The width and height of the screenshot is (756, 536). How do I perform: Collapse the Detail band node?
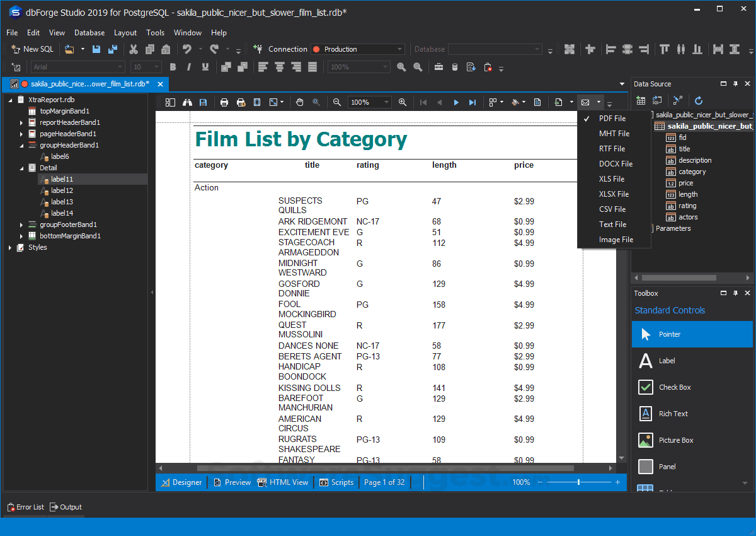pyautogui.click(x=21, y=168)
